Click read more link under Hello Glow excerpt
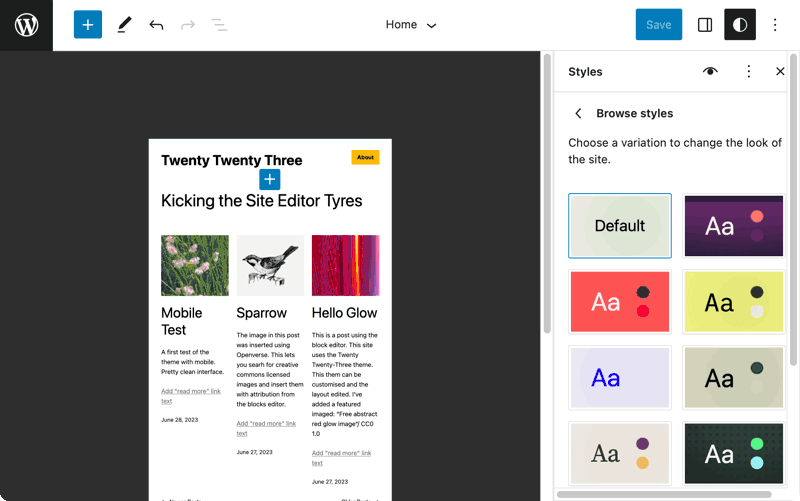 coord(341,458)
